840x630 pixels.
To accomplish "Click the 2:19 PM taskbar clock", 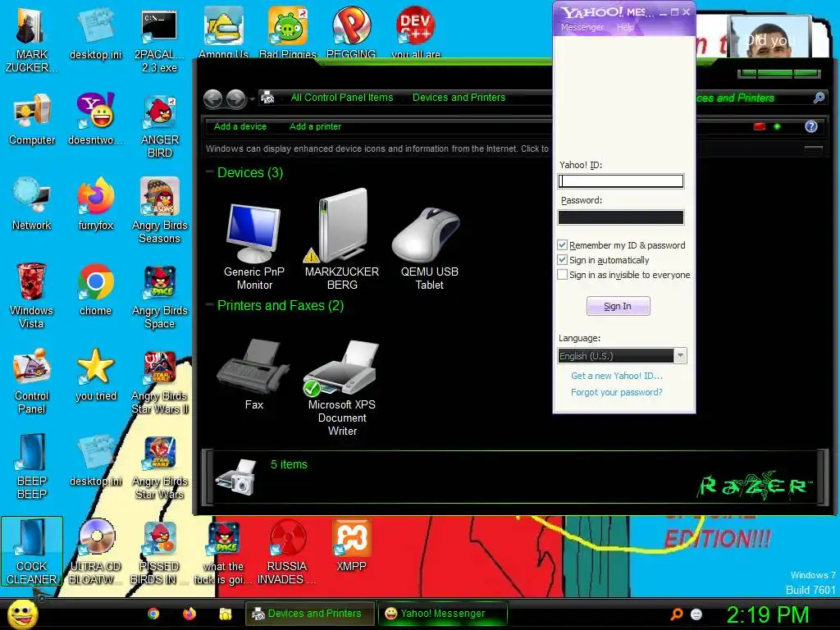I will coord(767,614).
